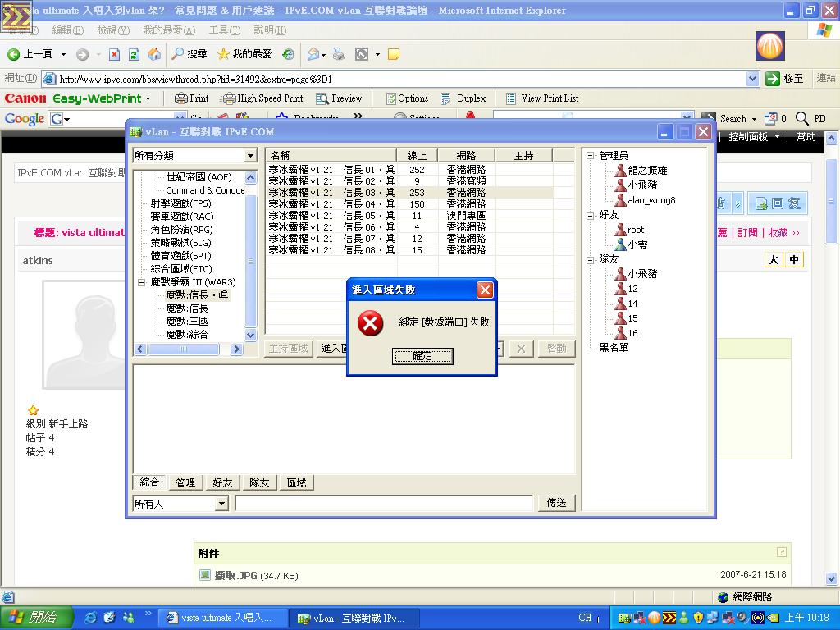This screenshot has width=840, height=630.
Task: Click right arrow of game tree scrollbar
Action: tap(235, 349)
